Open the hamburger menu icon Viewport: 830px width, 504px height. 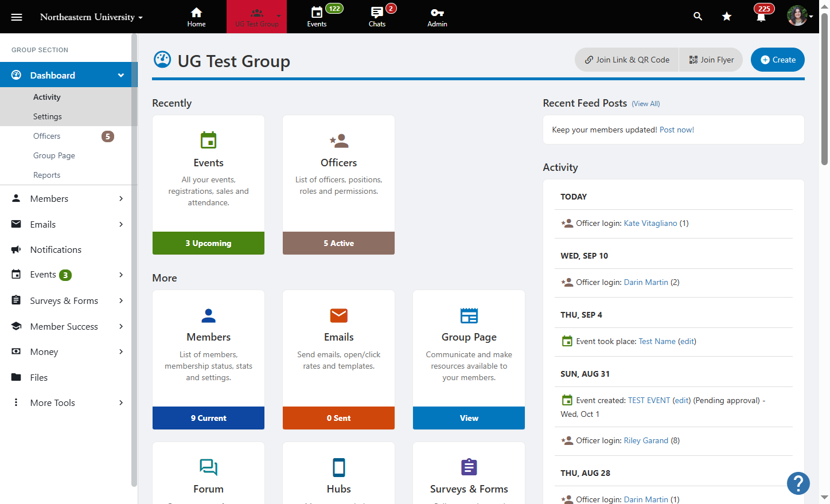point(17,17)
